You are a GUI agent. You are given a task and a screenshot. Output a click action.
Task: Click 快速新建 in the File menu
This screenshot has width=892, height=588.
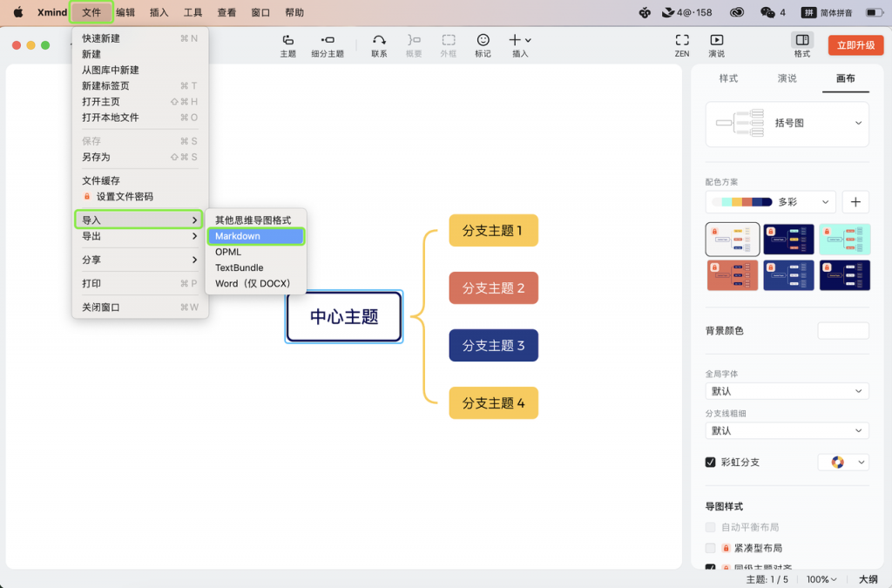click(x=139, y=38)
